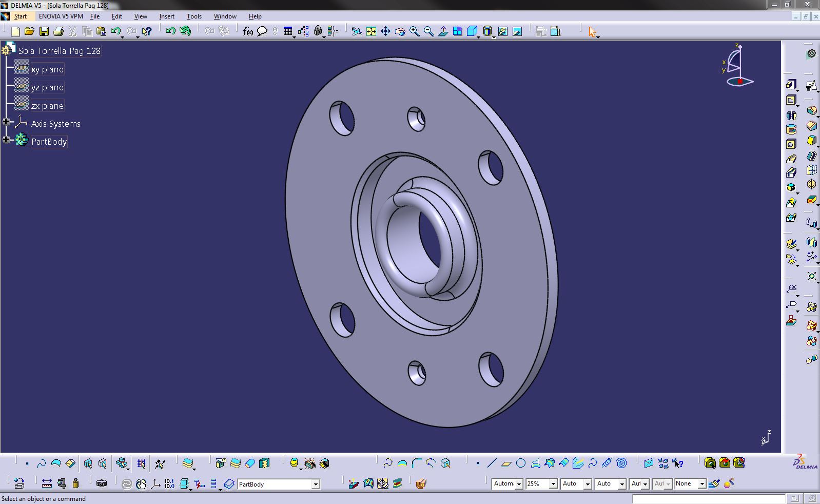Click the Painter brush icon near None dropdown
Image resolution: width=820 pixels, height=504 pixels.
714,483
